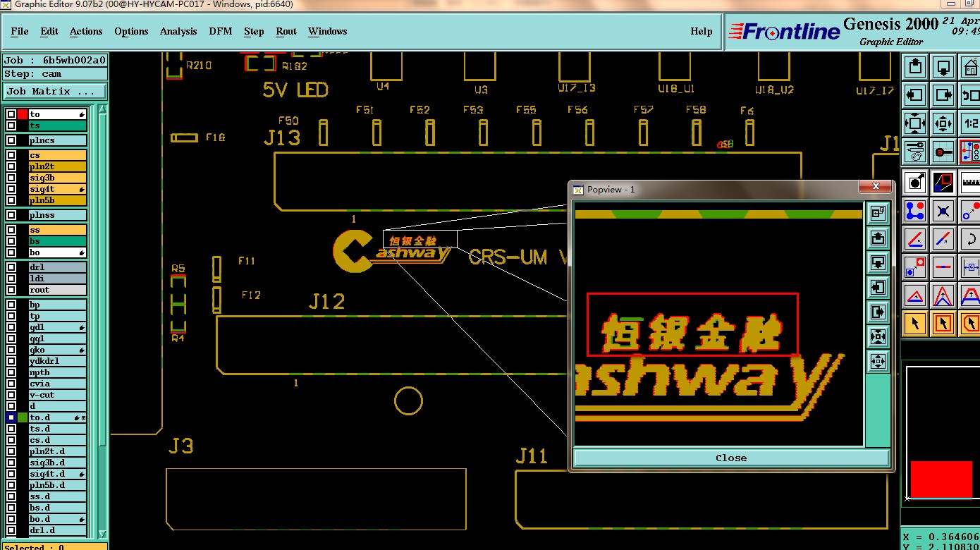The width and height of the screenshot is (980, 550).
Task: Select the rectangle-framed arrow selection tool
Action: coord(943,324)
